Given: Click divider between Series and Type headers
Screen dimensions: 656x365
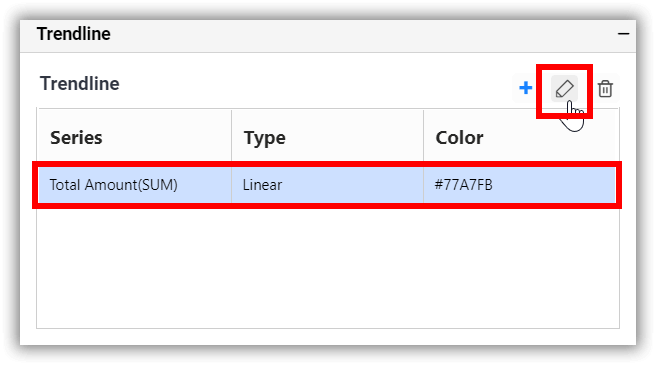Looking at the screenshot, I should click(x=231, y=135).
